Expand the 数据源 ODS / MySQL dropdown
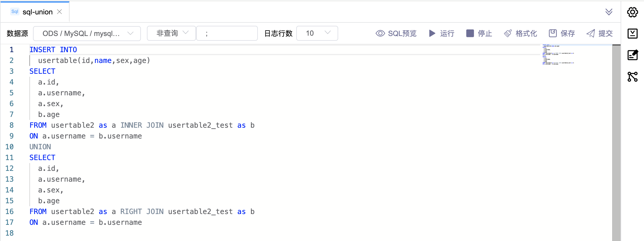Screen dimensions: 644x241 click(x=87, y=33)
